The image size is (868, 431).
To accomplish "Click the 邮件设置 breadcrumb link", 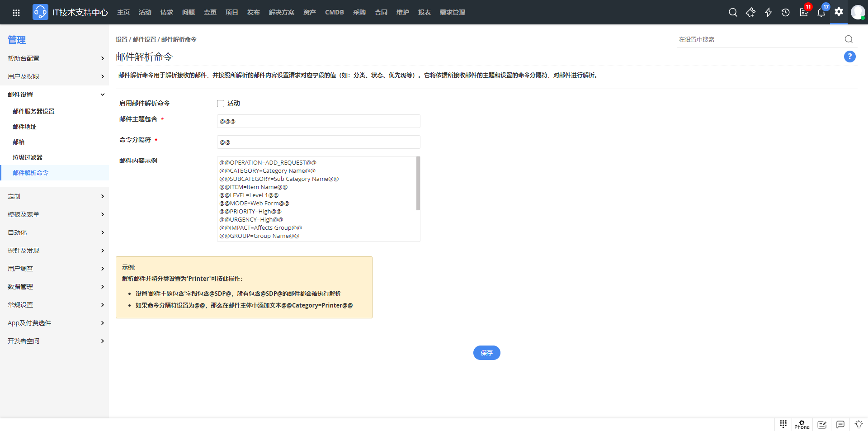I will click(144, 40).
